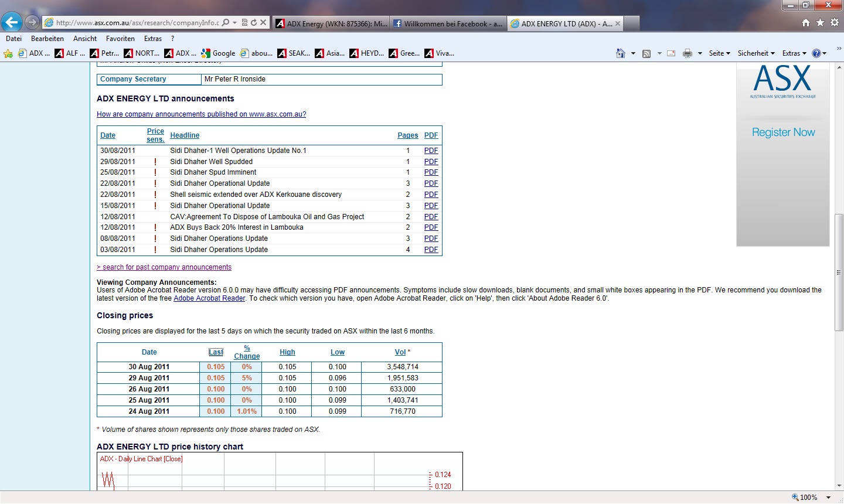Open the gear Tools icon at top right

coord(835,22)
